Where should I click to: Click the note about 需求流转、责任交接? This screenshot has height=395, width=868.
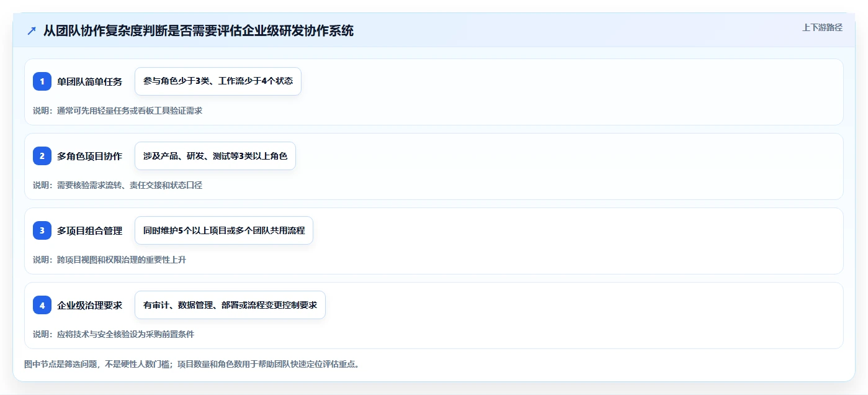click(117, 185)
